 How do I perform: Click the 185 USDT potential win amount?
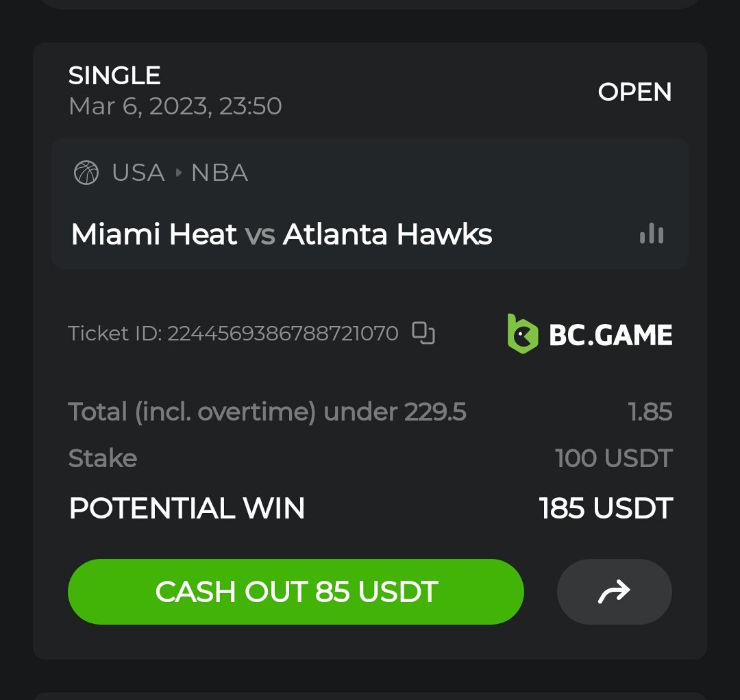(x=606, y=508)
